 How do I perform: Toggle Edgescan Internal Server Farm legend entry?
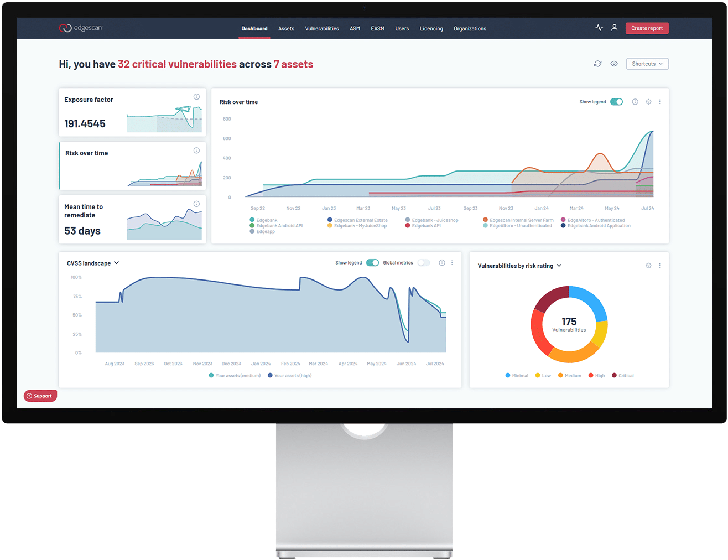pyautogui.click(x=518, y=220)
